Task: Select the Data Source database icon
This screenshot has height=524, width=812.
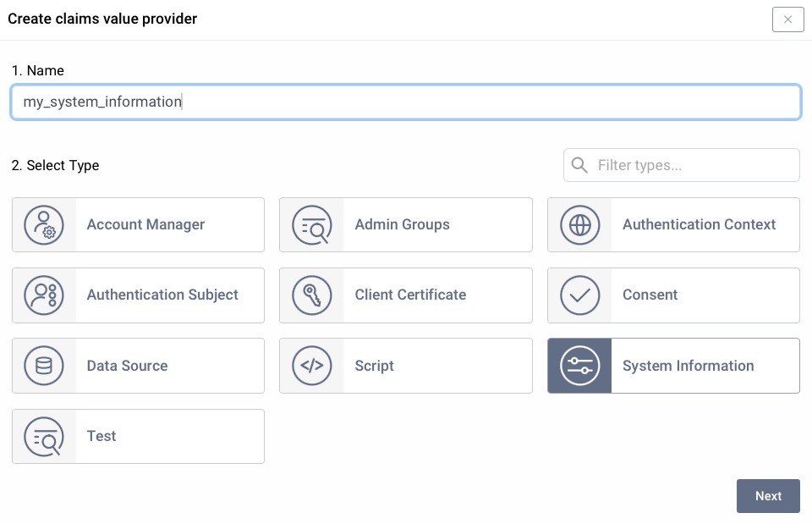Action: tap(44, 366)
